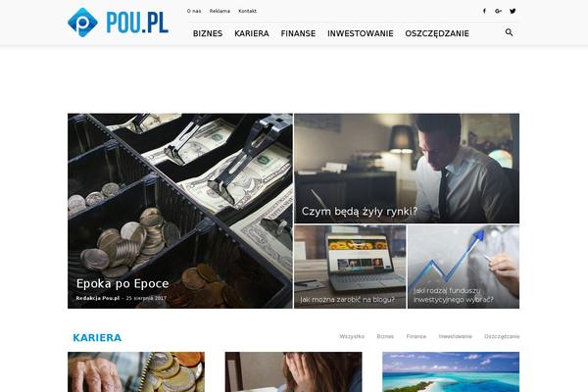Open the Facebook social icon
The width and height of the screenshot is (588, 392).
click(484, 11)
